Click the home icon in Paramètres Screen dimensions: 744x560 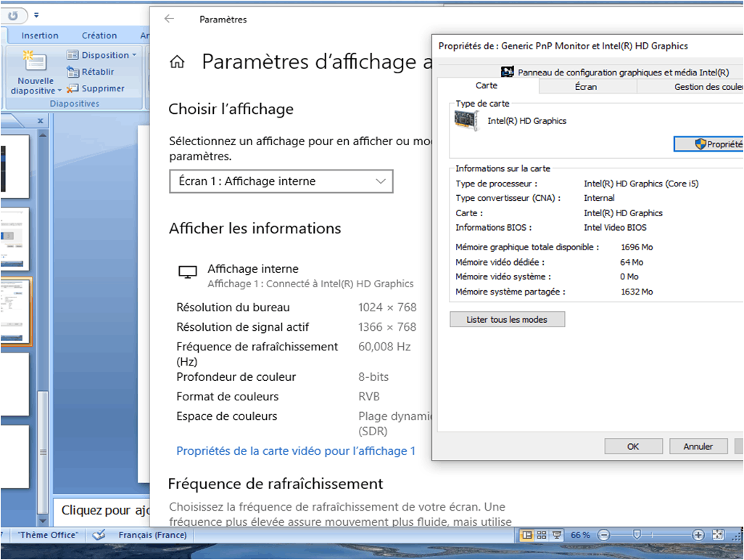(x=178, y=62)
